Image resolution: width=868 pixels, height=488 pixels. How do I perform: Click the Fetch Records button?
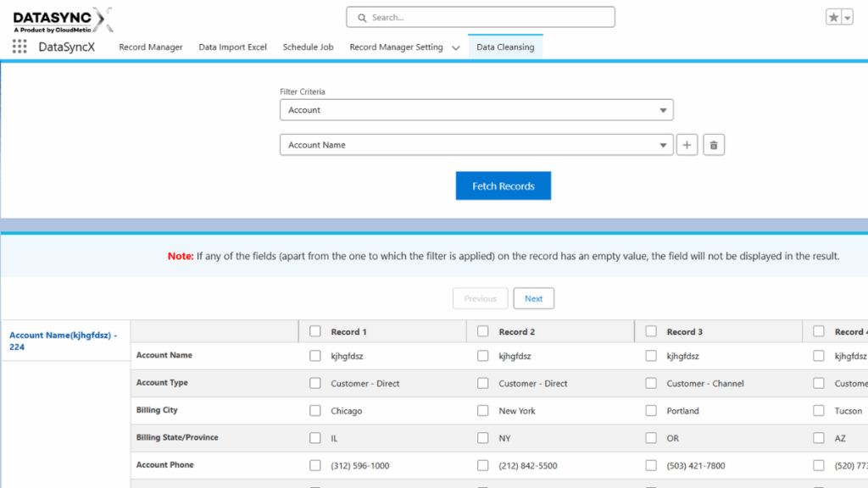(503, 185)
